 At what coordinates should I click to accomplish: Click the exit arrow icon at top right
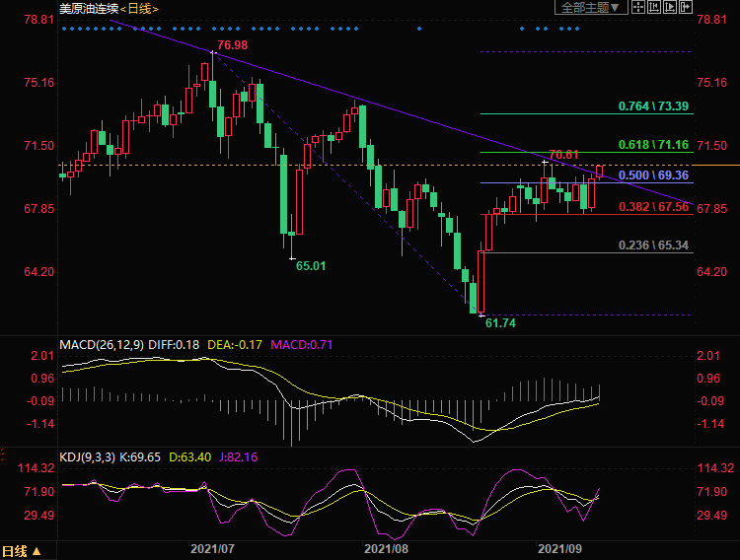coord(685,7)
